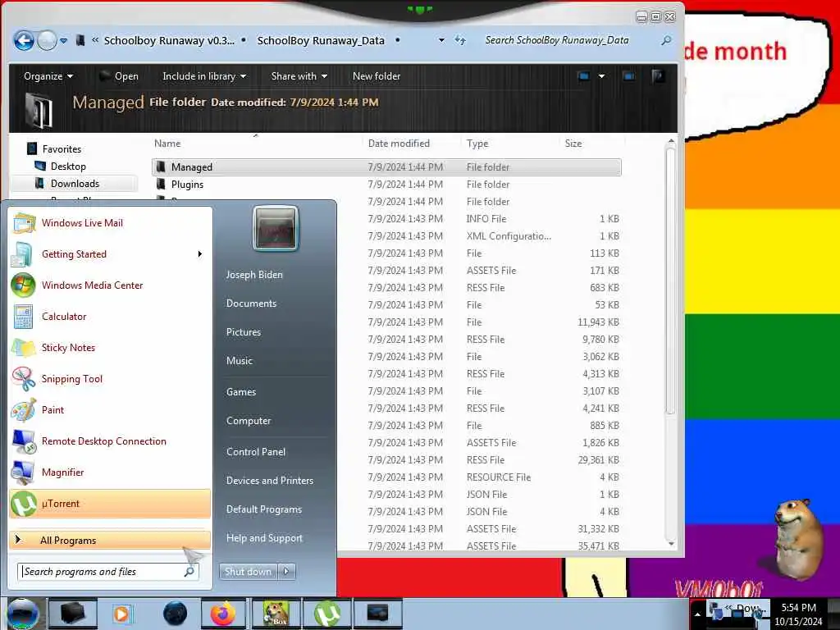Click the taskbar clock 5:54 PM
840x630 pixels.
click(798, 608)
